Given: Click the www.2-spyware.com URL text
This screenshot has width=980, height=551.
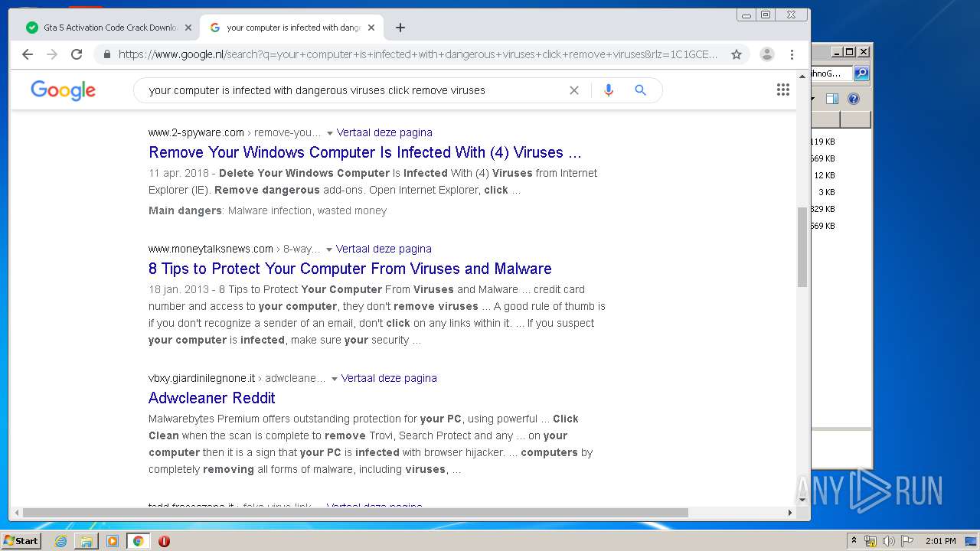Looking at the screenshot, I should [196, 132].
